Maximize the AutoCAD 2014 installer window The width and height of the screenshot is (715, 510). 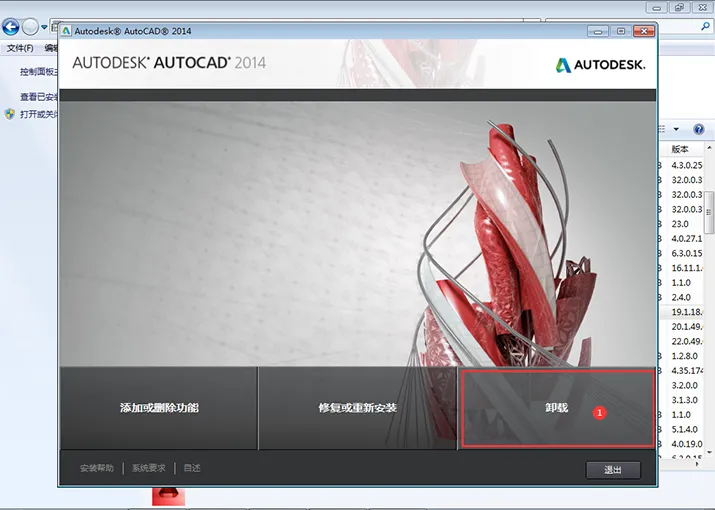pos(621,31)
